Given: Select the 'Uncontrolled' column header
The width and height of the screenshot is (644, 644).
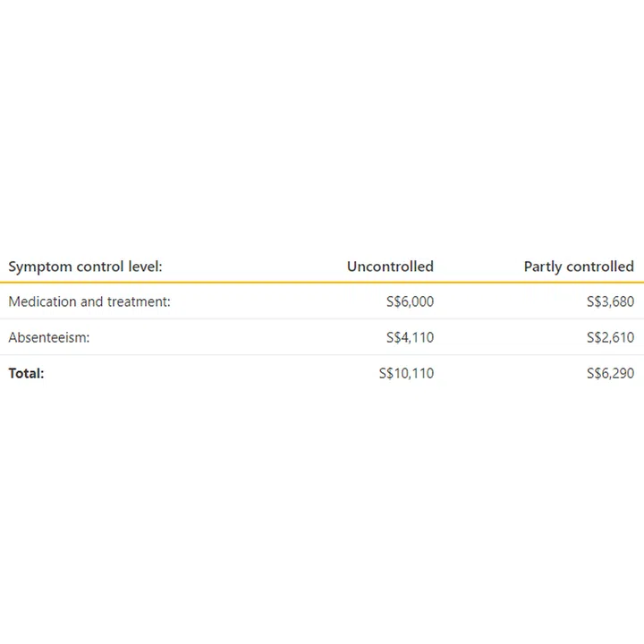Looking at the screenshot, I should 390,267.
